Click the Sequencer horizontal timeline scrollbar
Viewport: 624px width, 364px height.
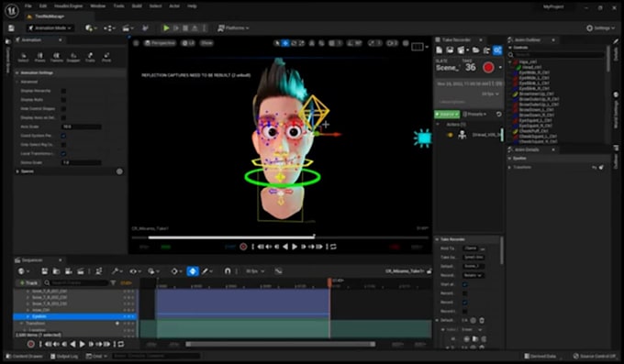281,344
